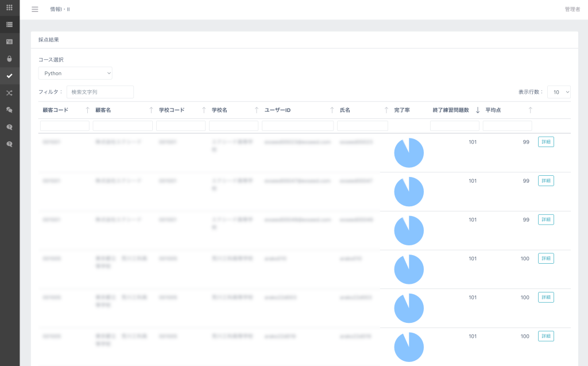Open the chat bubbles icon in sidebar
The width and height of the screenshot is (588, 366).
click(x=9, y=110)
